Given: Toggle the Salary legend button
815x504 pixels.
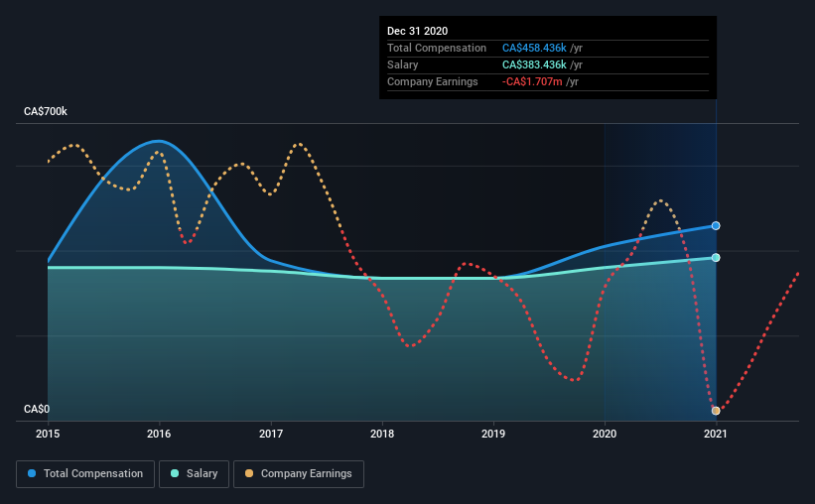Looking at the screenshot, I should [x=194, y=474].
